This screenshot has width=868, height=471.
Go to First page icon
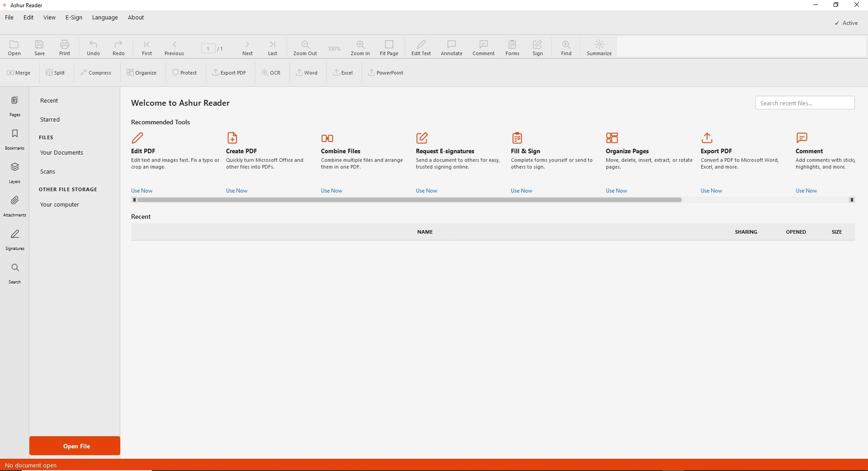(147, 44)
